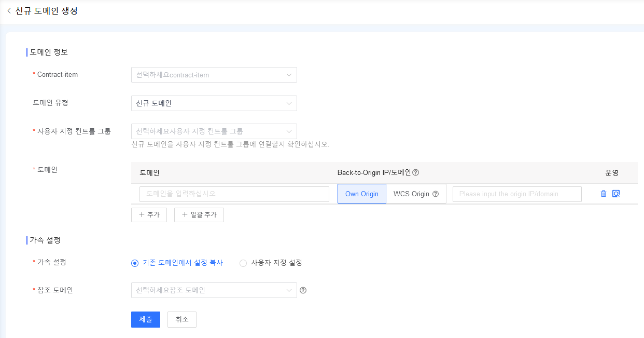644x338 pixels.
Task: Delete the domain row with trash icon
Action: click(603, 194)
